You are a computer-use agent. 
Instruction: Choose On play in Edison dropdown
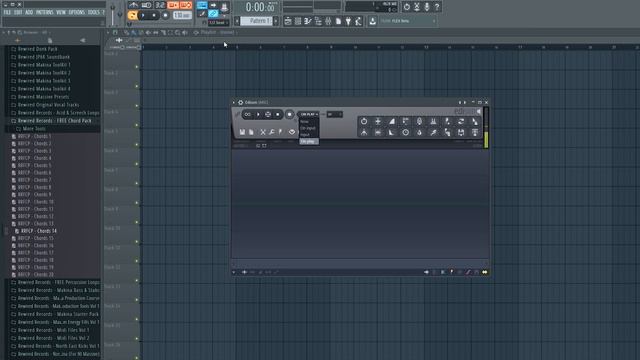pyautogui.click(x=308, y=141)
